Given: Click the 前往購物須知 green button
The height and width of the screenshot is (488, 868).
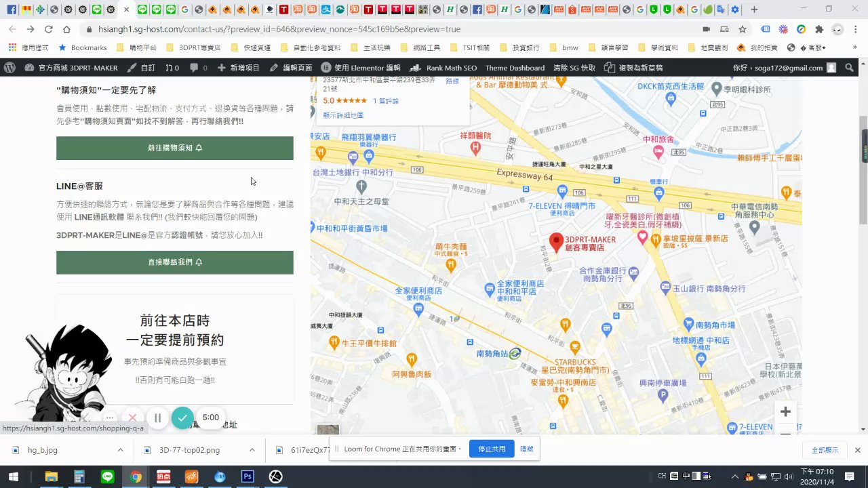Looking at the screenshot, I should click(x=175, y=148).
